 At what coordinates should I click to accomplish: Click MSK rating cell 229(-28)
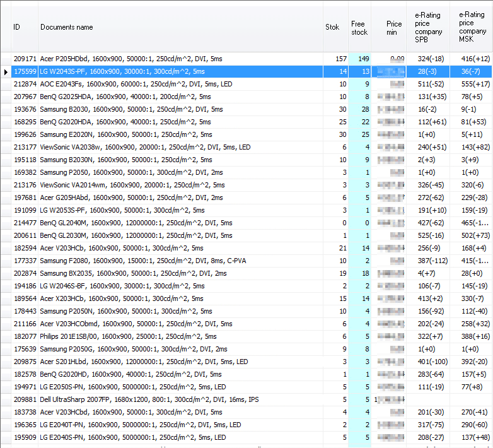pyautogui.click(x=472, y=197)
